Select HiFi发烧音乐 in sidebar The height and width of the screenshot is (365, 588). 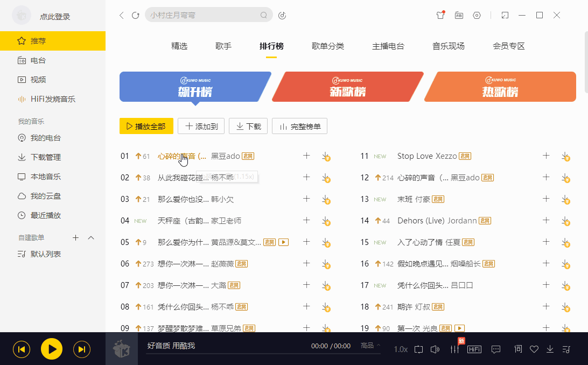[53, 99]
